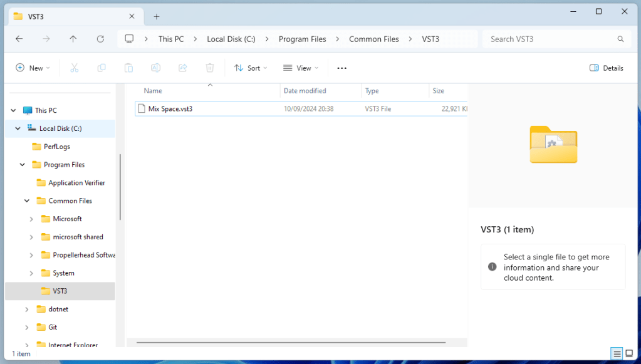Click the Share icon in toolbar

coord(183,68)
